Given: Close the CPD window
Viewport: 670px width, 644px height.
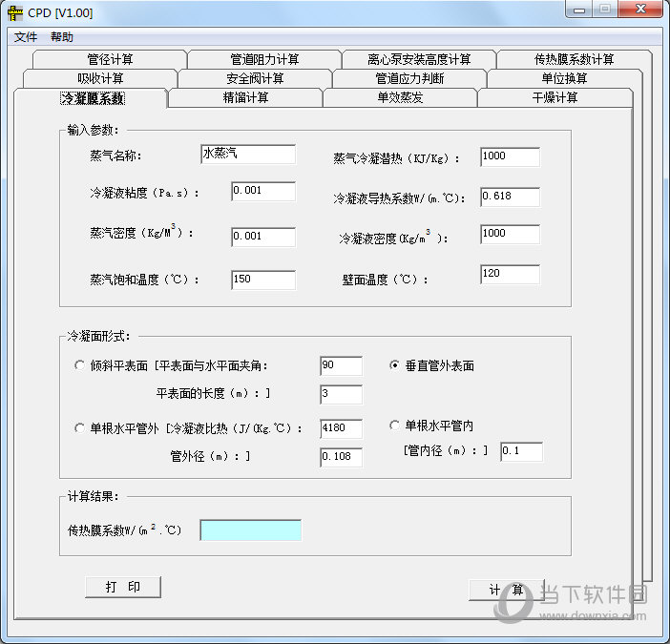Looking at the screenshot, I should [x=641, y=10].
